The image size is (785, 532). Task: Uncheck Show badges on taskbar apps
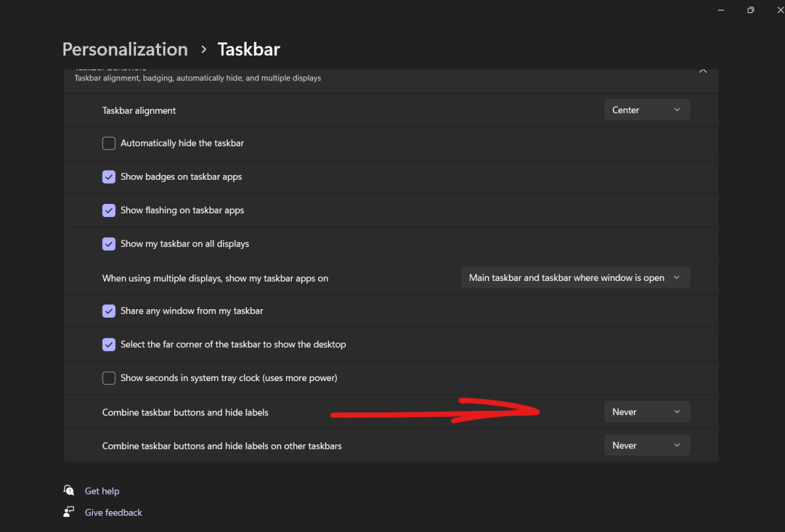point(109,176)
